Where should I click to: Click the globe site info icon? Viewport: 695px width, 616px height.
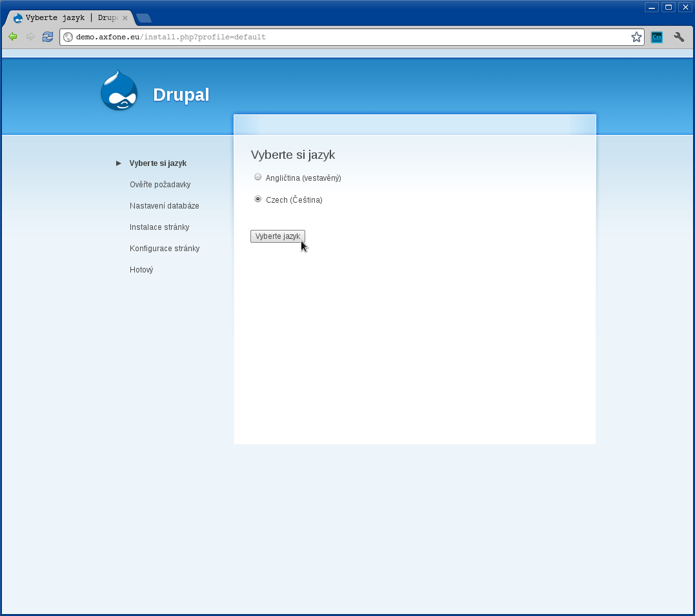[68, 37]
